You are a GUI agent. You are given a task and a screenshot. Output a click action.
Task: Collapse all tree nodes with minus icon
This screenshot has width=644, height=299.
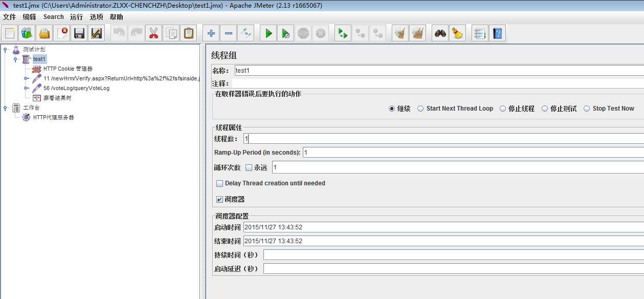[229, 34]
